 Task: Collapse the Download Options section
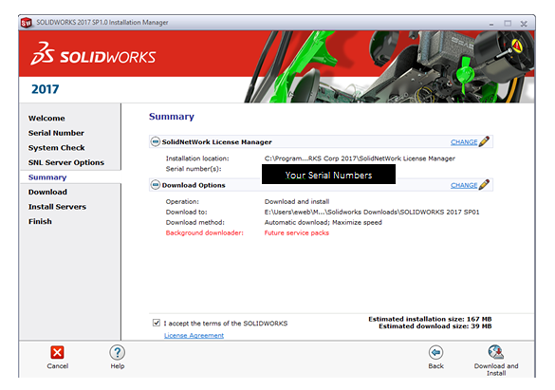(155, 185)
